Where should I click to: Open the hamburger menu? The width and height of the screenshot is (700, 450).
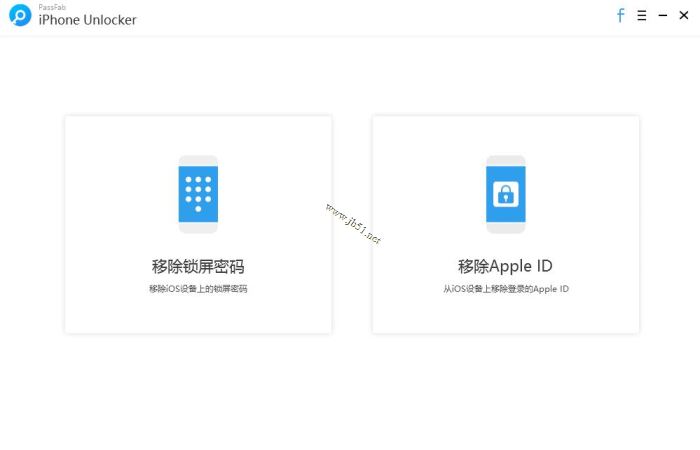pos(642,15)
